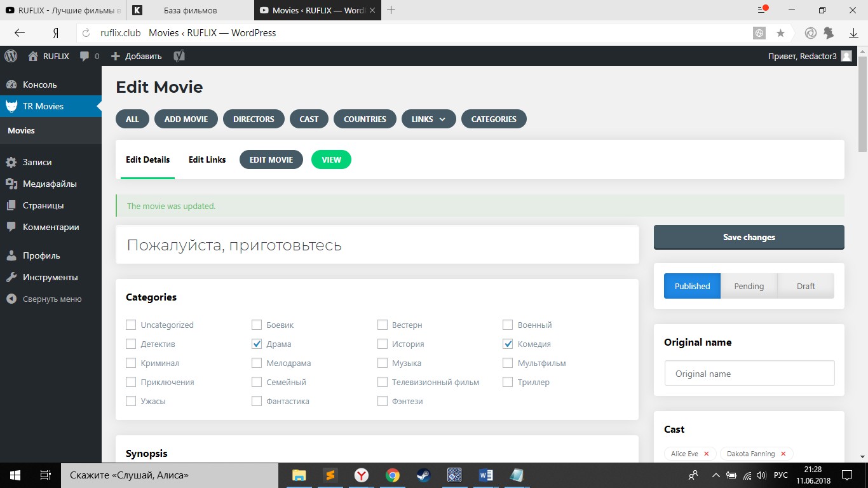868x488 pixels.
Task: Open the CAST section
Action: click(x=309, y=119)
